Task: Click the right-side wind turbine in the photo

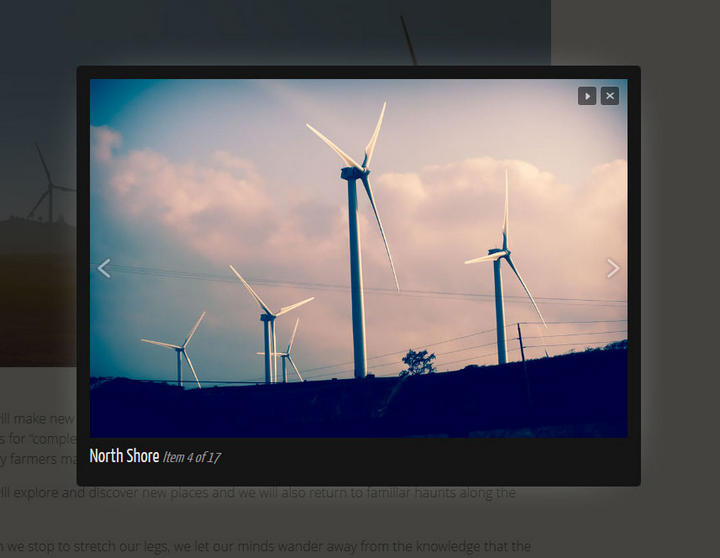Action: point(500,300)
